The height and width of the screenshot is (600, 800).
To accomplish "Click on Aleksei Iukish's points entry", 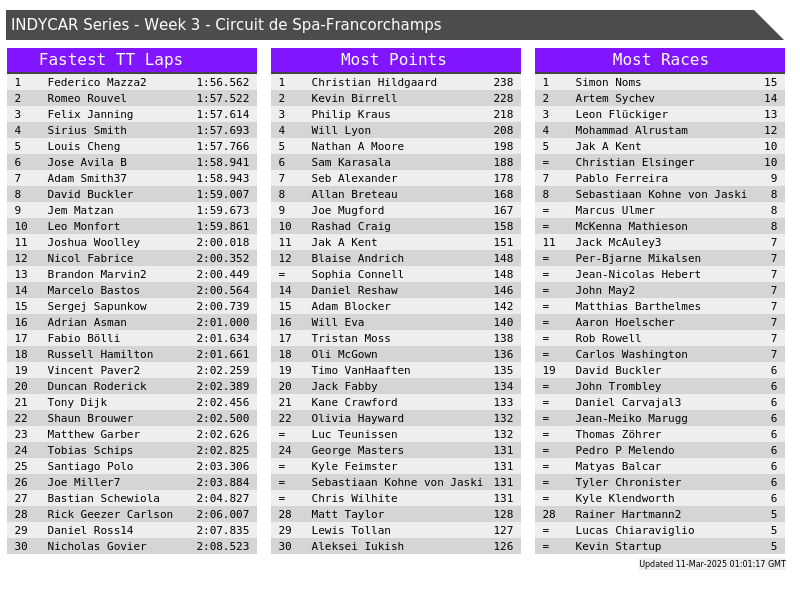I will coord(357,547).
